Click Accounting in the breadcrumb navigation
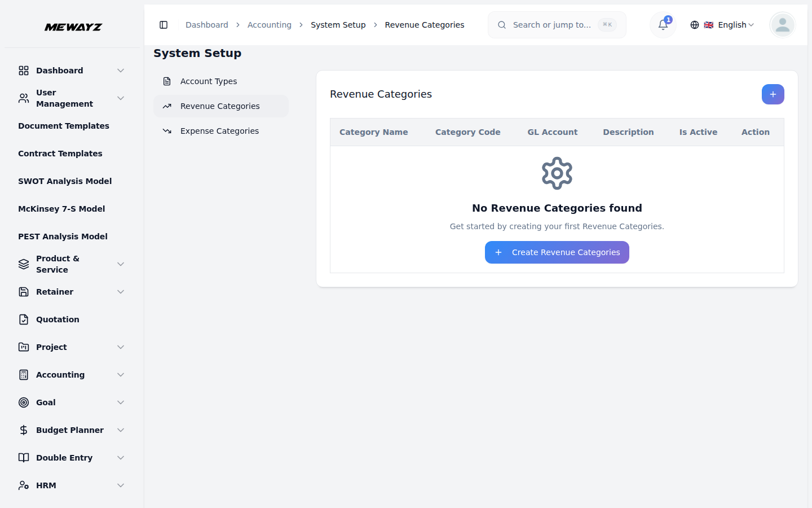The height and width of the screenshot is (508, 812). (x=270, y=25)
